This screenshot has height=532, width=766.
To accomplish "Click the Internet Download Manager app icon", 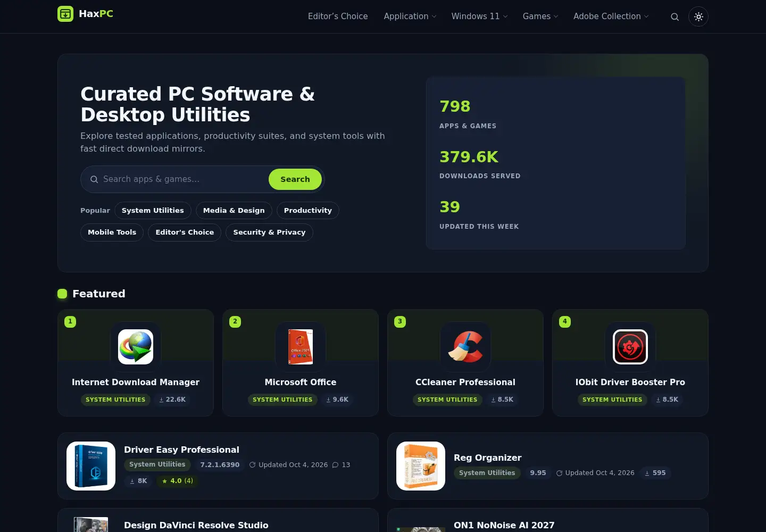I will tap(136, 347).
